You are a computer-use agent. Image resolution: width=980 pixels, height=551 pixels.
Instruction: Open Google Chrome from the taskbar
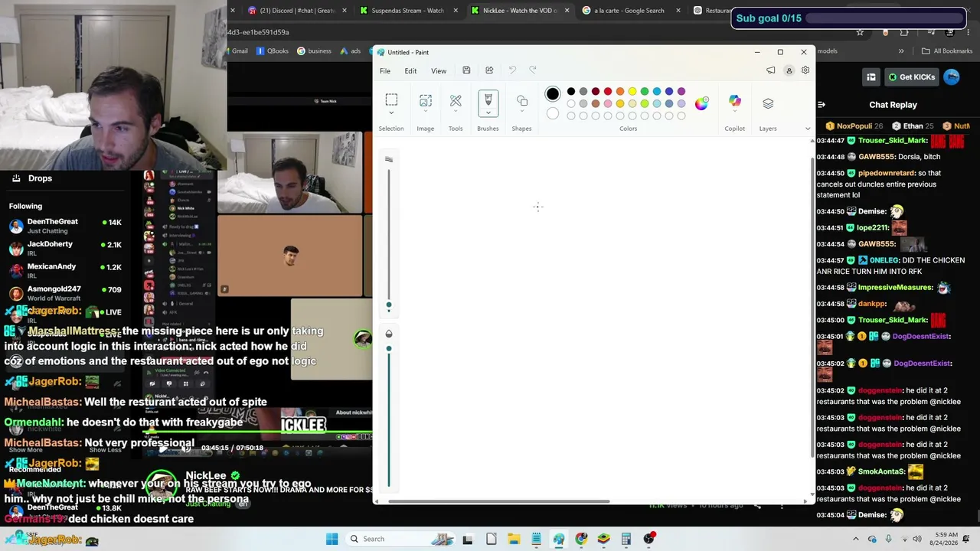[x=581, y=539]
